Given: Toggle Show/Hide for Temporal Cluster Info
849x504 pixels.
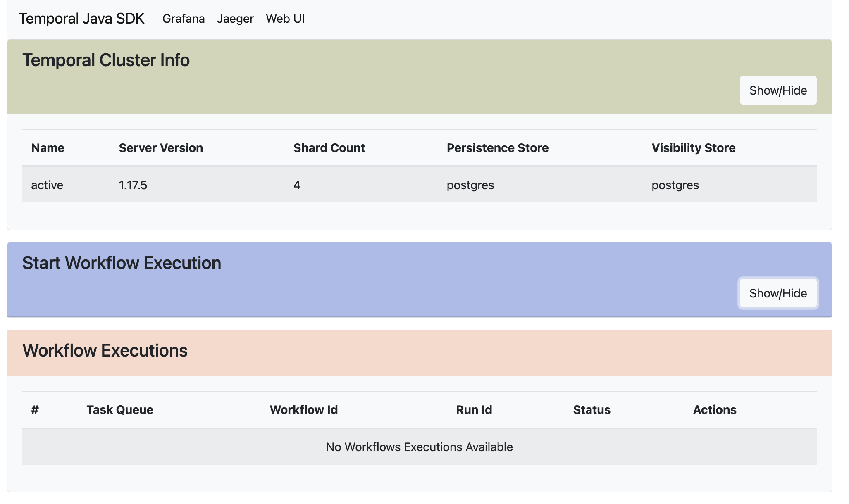Looking at the screenshot, I should click(778, 90).
